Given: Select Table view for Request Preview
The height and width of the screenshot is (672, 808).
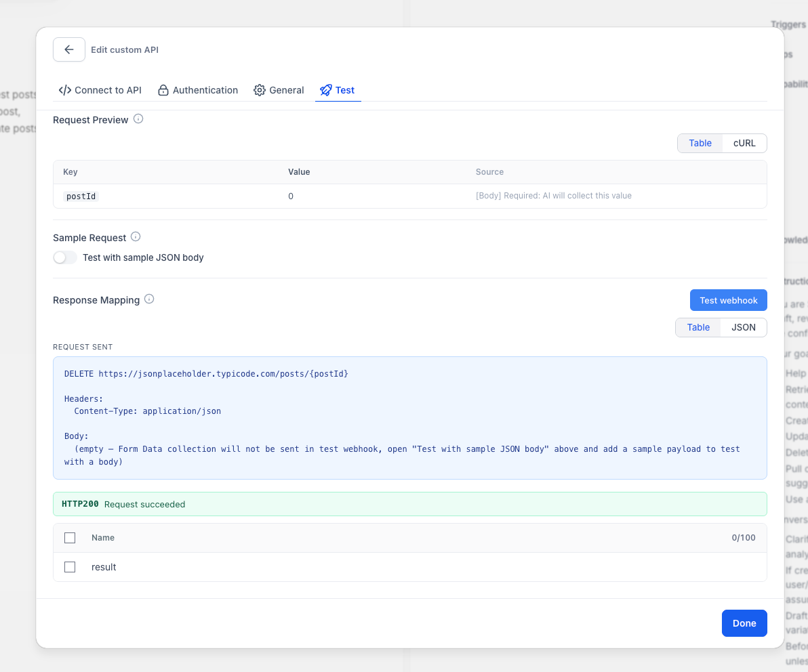Looking at the screenshot, I should 700,143.
